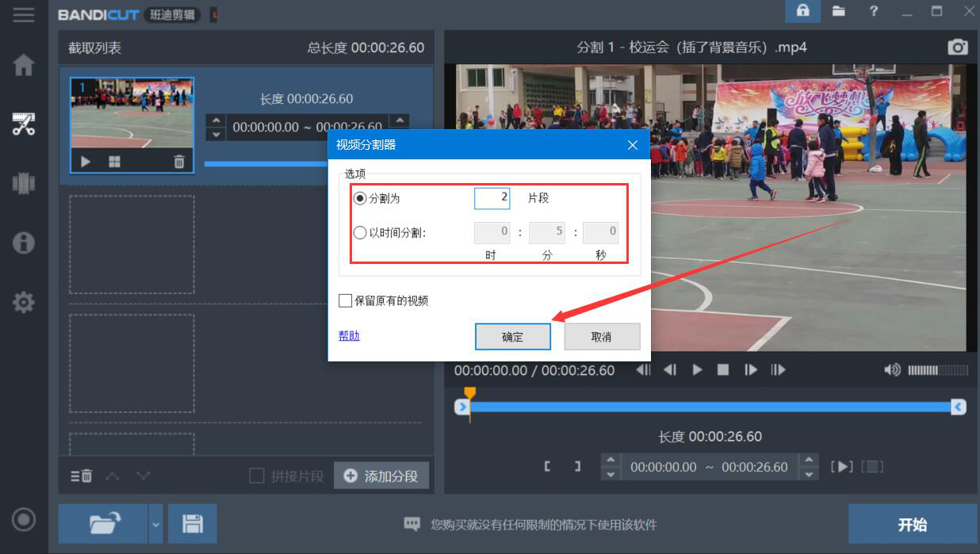The width and height of the screenshot is (980, 554).
Task: Move the segment up in the list
Action: tap(113, 476)
